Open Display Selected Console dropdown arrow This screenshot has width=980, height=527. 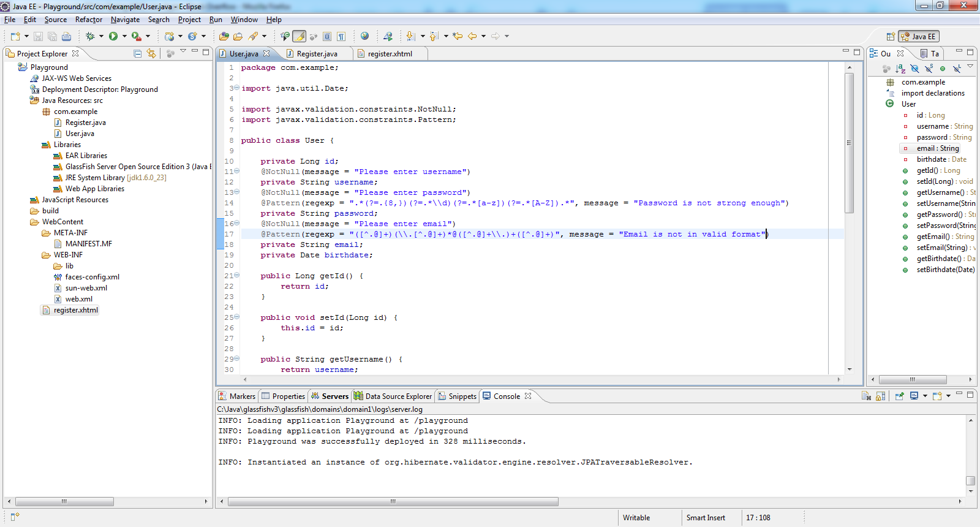coord(925,396)
